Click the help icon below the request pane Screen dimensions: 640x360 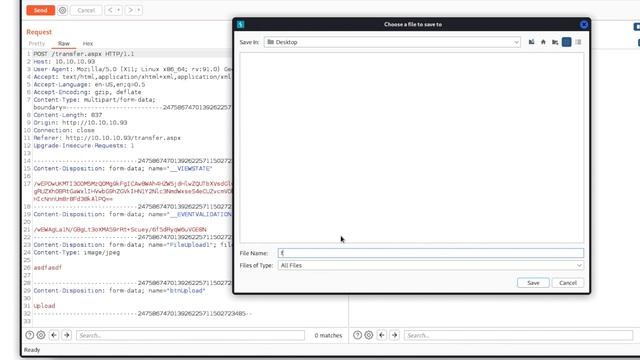point(29,335)
